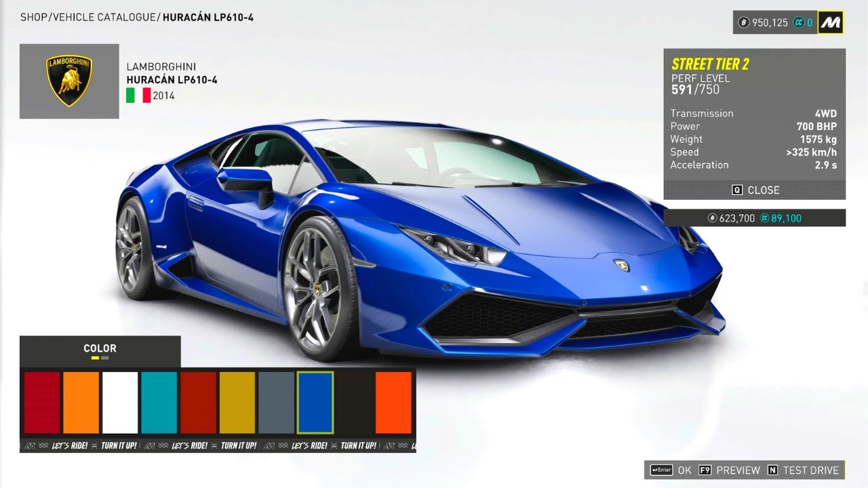Select the dark crimson red swatch
This screenshot has width=868, height=488.
pos(42,403)
